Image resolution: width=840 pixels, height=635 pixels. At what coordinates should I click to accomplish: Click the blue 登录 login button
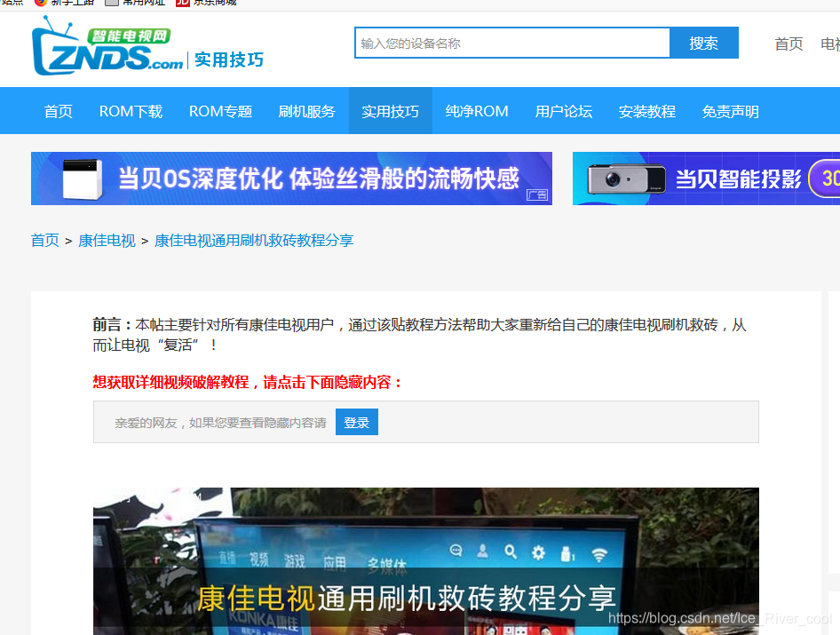[357, 422]
